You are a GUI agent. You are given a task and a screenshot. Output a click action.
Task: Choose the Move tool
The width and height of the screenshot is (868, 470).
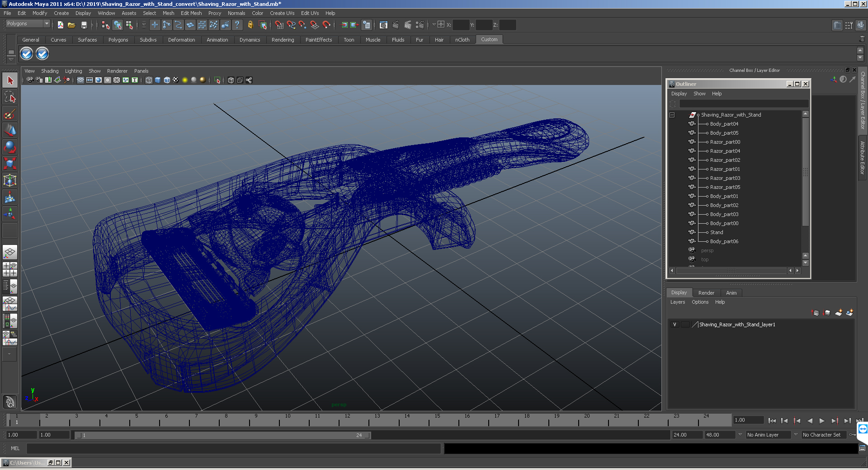[10, 130]
